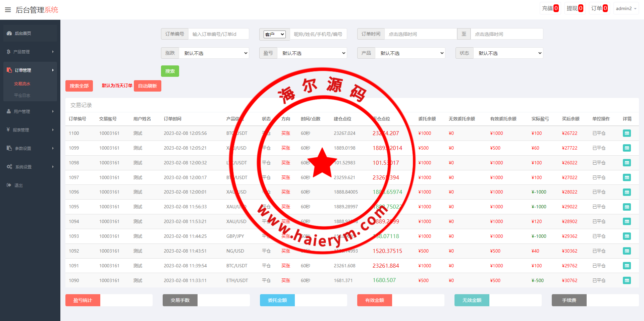Image resolution: width=644 pixels, height=321 pixels.
Task: Click the 自动刷新 button
Action: tap(148, 86)
